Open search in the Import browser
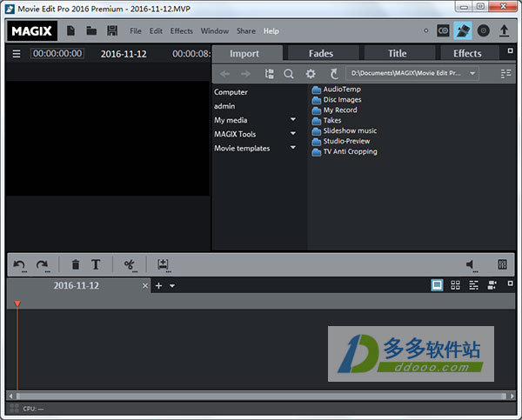Viewport: 522px width, 420px height. pyautogui.click(x=289, y=74)
